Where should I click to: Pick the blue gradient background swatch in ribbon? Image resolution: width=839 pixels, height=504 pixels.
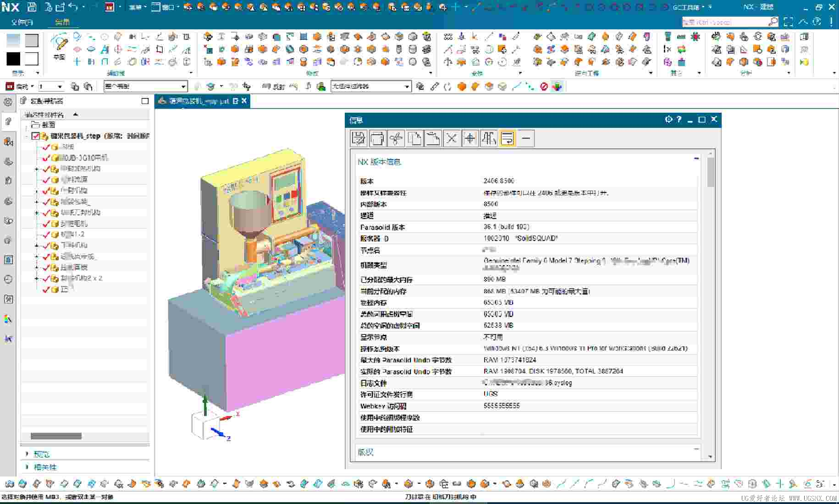tap(13, 41)
